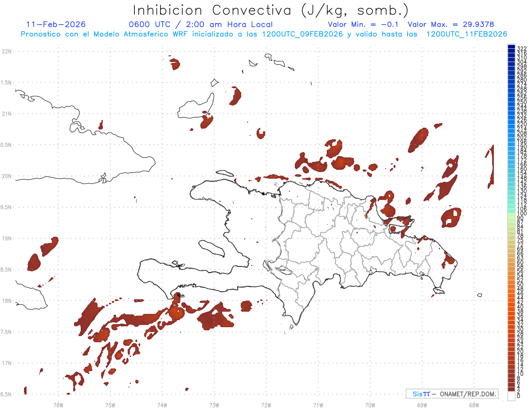Click the date label '11-Feb-2026'

coord(56,24)
